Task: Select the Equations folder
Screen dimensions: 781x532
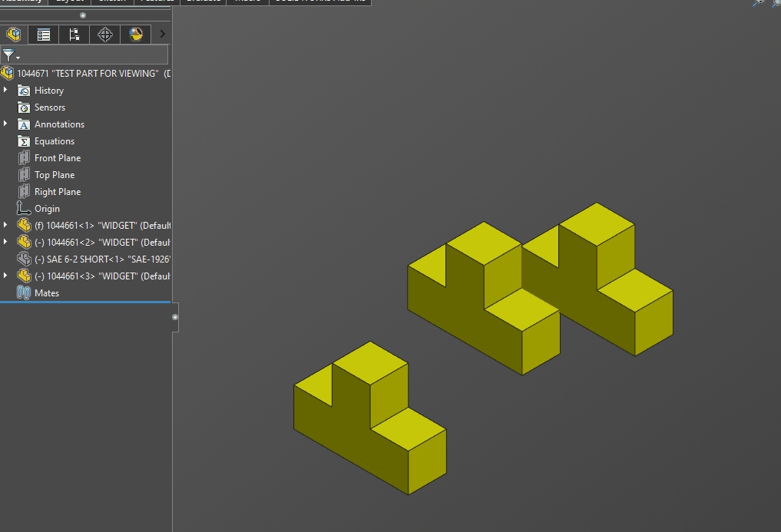Action: [x=55, y=141]
